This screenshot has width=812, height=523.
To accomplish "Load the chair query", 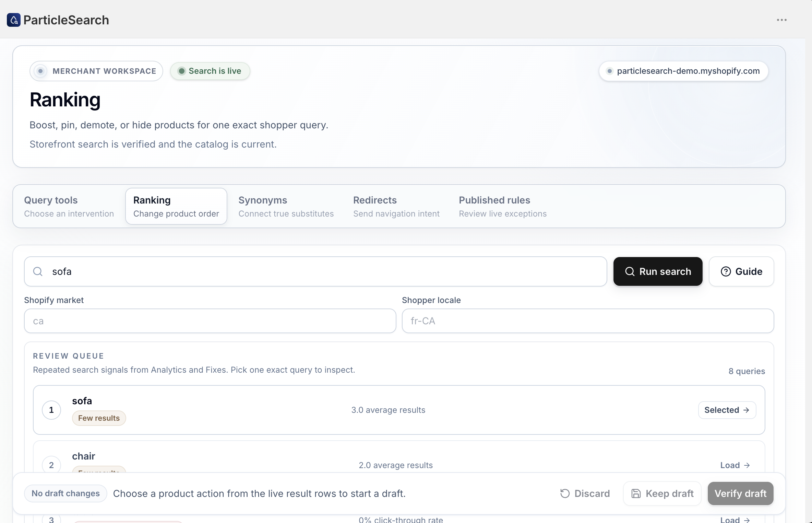I will tap(735, 465).
